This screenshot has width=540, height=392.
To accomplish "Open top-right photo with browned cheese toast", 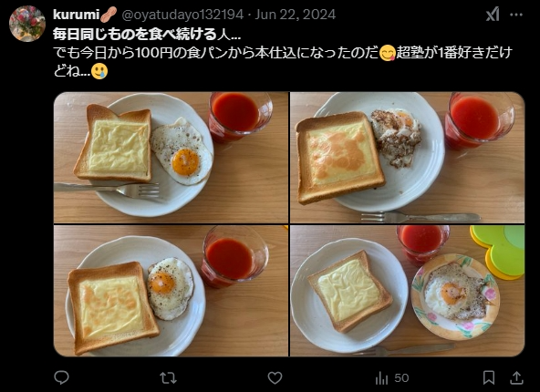I will coord(408,158).
